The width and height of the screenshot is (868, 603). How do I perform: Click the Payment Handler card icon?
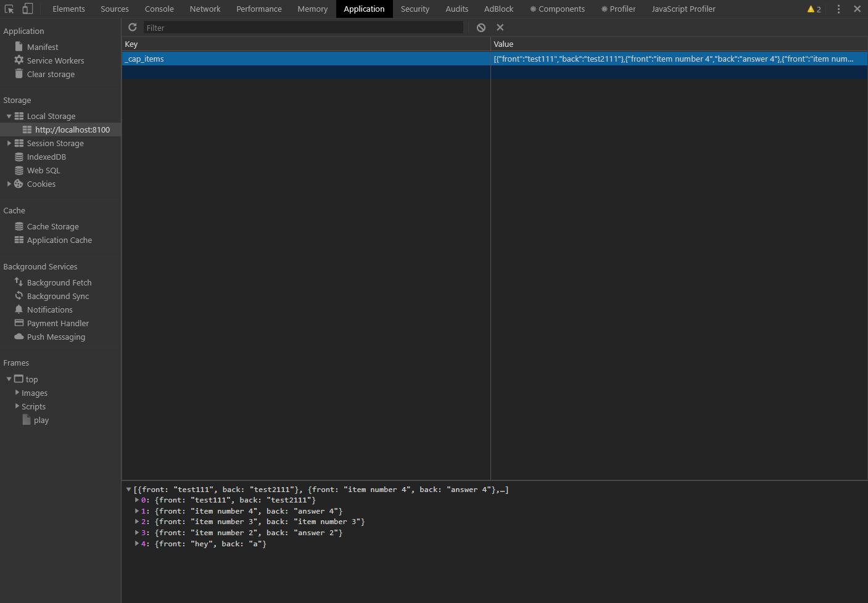(x=19, y=322)
